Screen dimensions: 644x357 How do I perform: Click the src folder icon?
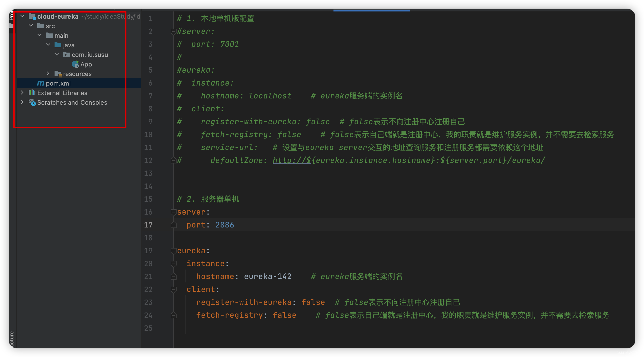click(x=40, y=26)
